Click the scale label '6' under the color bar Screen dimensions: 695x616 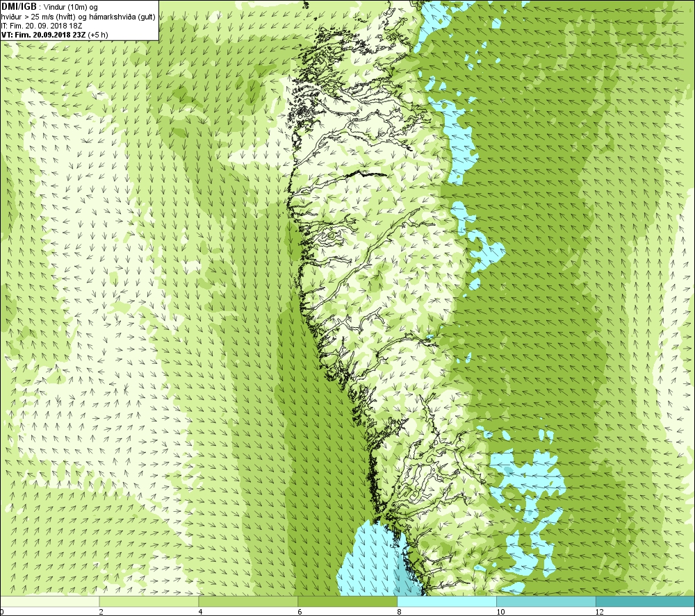pos(300,612)
